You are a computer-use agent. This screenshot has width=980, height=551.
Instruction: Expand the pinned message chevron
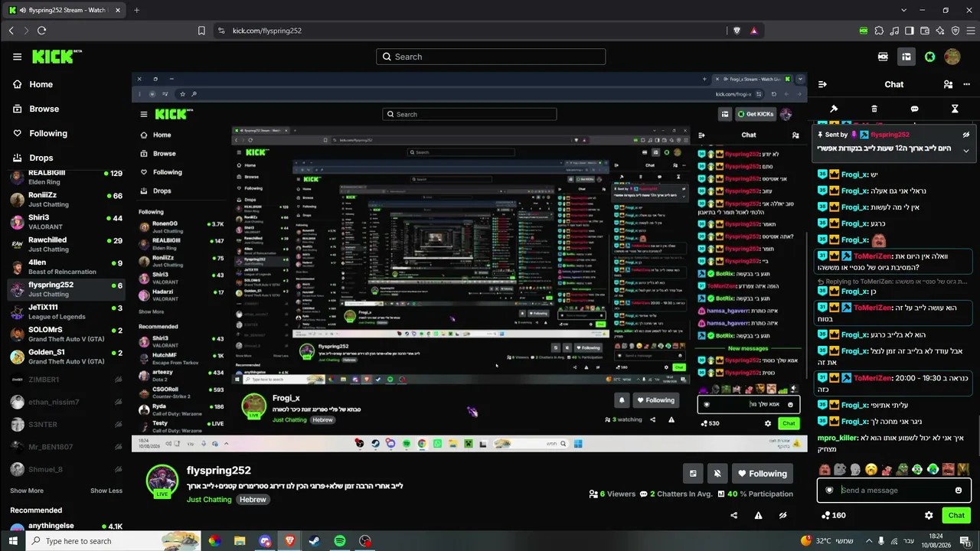pos(966,151)
